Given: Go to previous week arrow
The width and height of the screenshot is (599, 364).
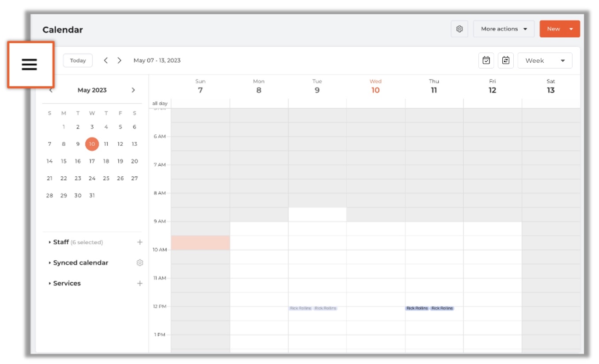Looking at the screenshot, I should tap(106, 61).
